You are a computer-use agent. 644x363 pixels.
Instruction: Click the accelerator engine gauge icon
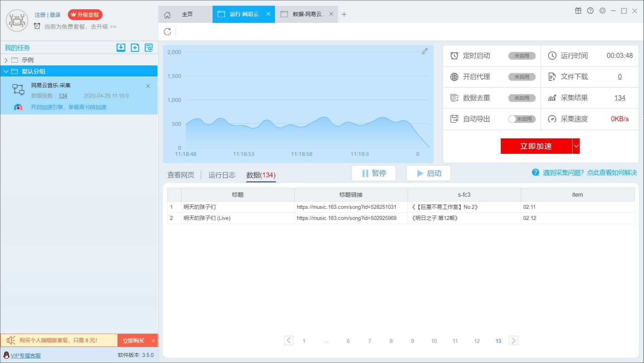(x=18, y=107)
